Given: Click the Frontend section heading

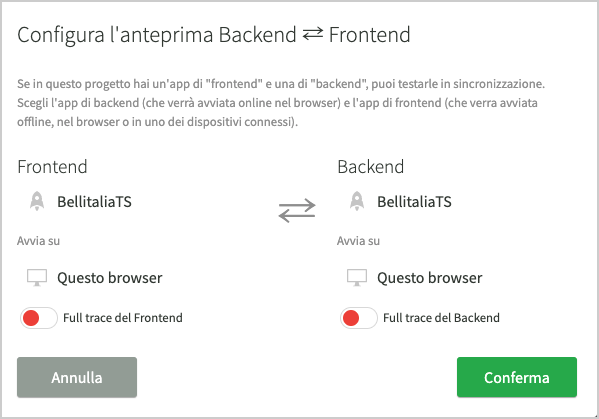Looking at the screenshot, I should tap(52, 167).
